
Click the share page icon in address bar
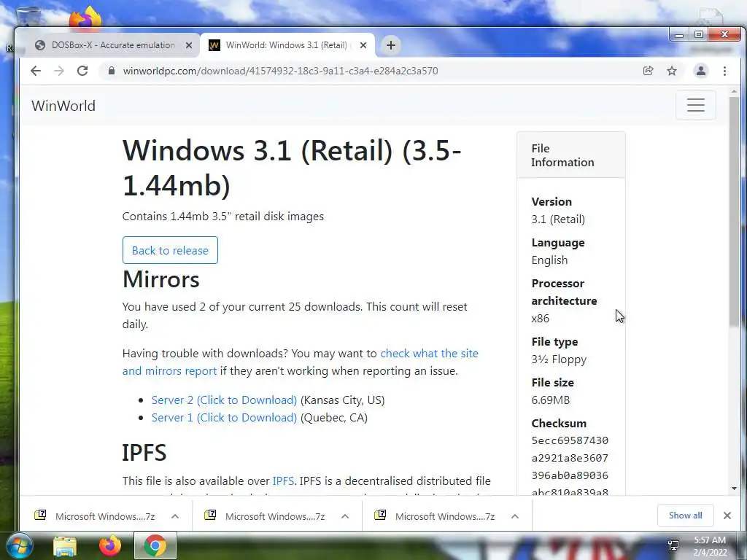tap(648, 71)
